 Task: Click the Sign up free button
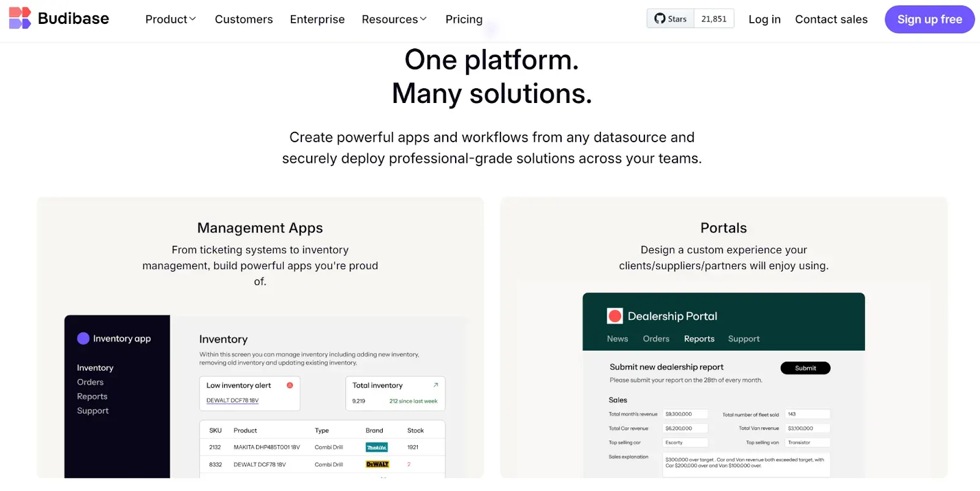pos(930,19)
